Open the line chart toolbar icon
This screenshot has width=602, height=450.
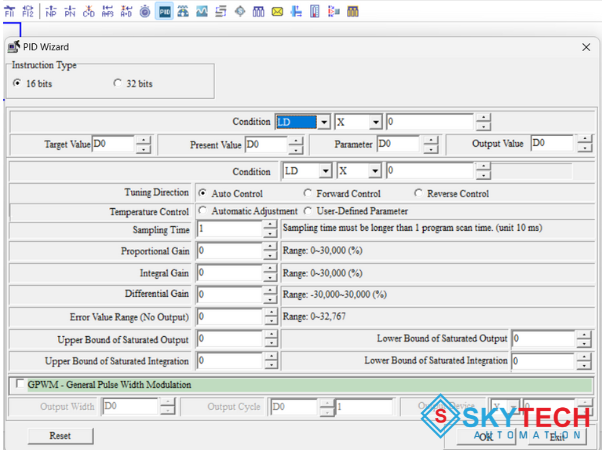(202, 12)
